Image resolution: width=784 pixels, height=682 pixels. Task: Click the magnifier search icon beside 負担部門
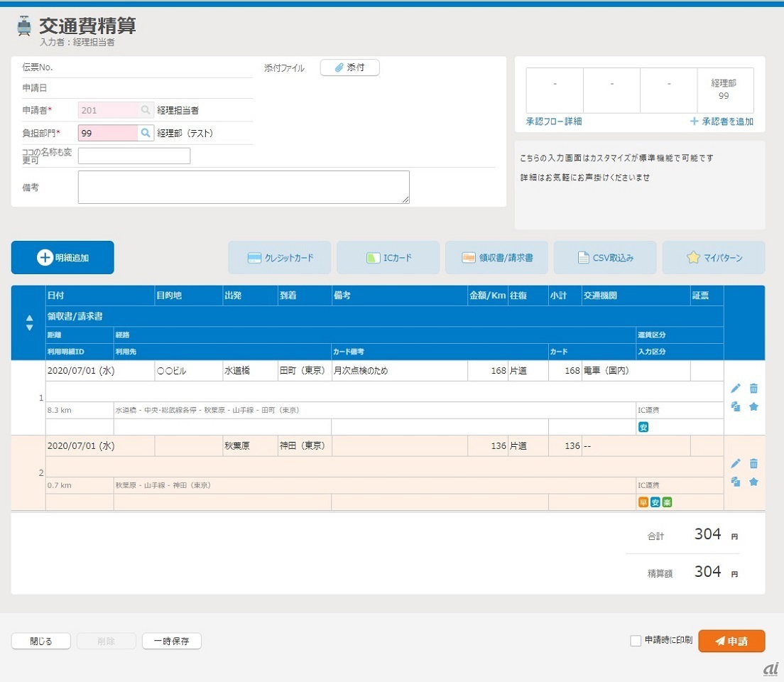(x=146, y=133)
